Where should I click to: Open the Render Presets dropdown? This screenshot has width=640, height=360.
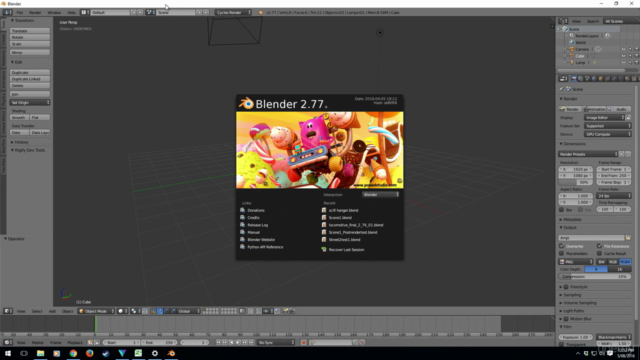point(588,154)
